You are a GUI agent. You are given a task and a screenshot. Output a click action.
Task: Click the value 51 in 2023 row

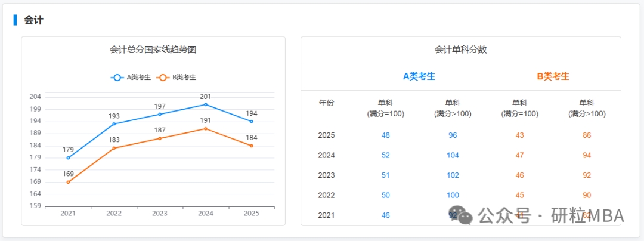click(386, 175)
